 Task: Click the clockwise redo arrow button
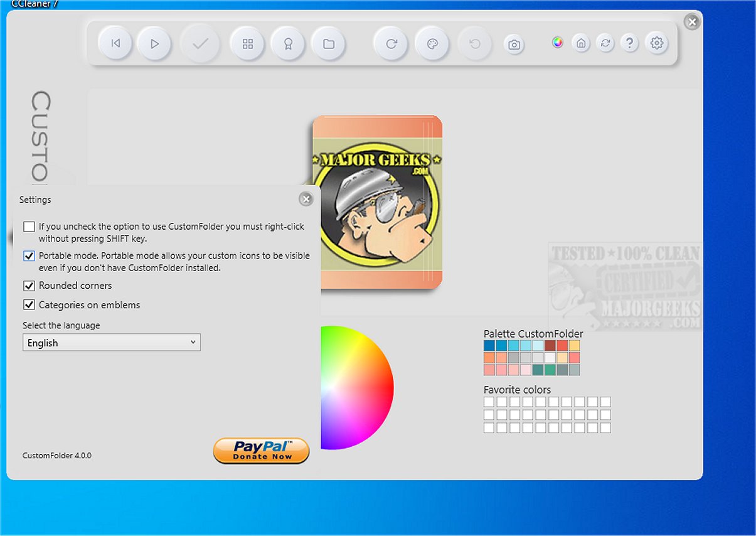pos(391,44)
